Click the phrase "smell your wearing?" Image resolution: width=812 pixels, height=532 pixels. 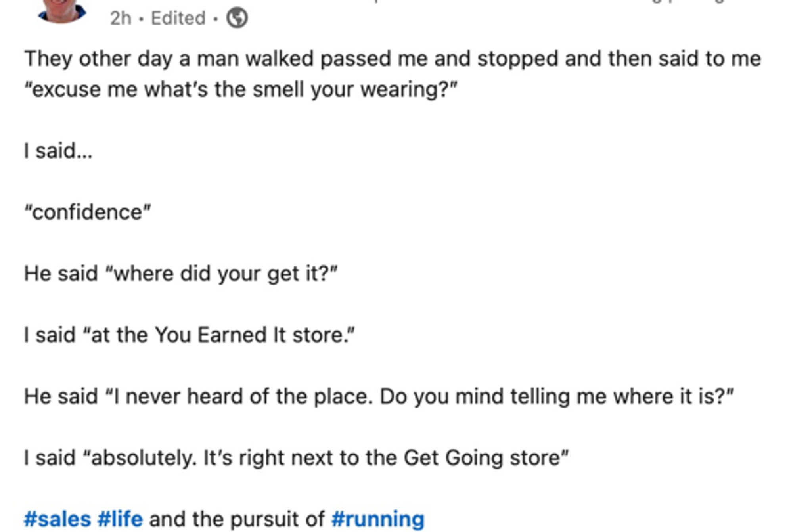[355, 90]
